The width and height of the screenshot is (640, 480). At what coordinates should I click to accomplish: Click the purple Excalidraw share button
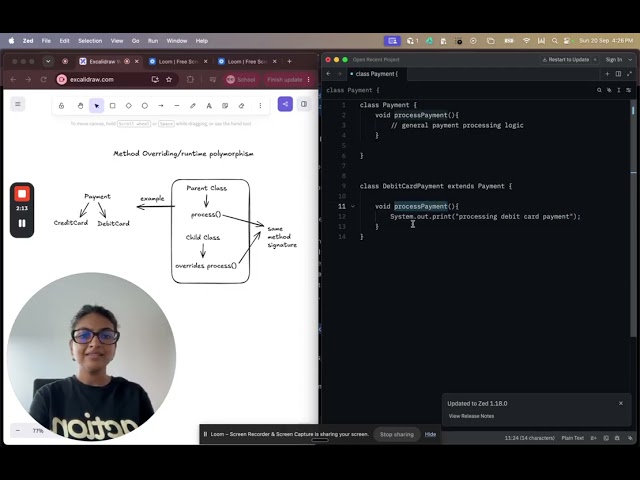tap(285, 104)
